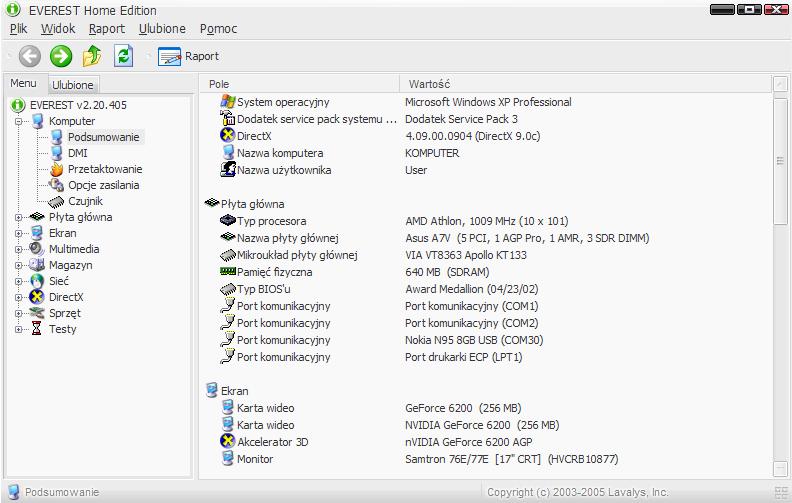
Task: Expand the Płyta główna tree node
Action: click(x=19, y=217)
